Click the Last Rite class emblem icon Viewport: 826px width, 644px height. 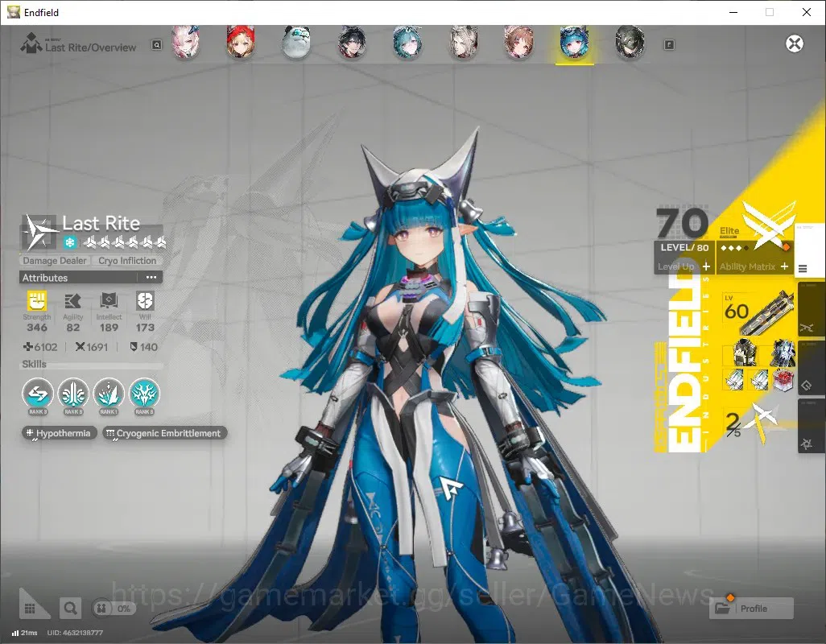pos(40,232)
